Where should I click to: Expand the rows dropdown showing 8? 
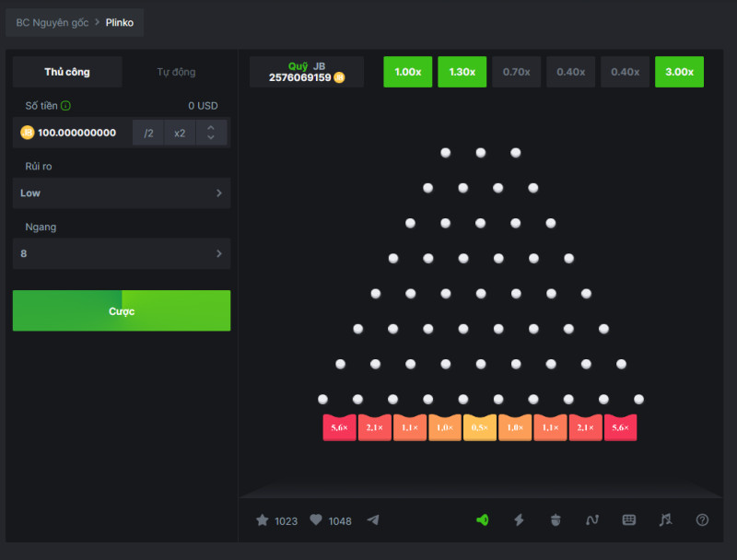point(122,253)
